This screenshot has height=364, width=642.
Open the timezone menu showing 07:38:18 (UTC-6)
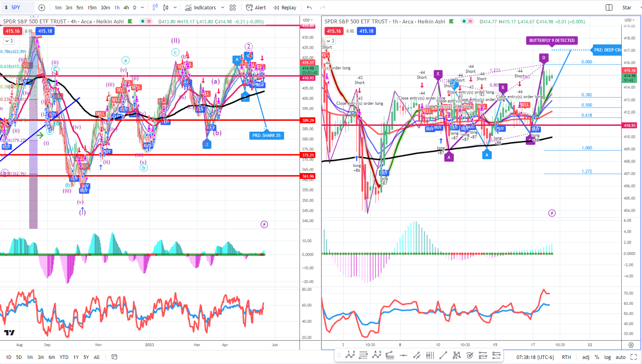pos(535,357)
